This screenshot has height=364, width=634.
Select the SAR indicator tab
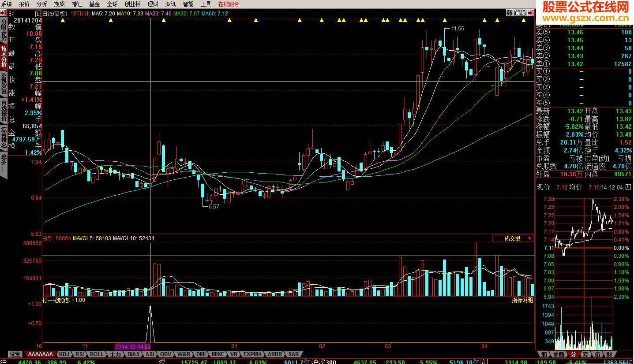293,354
